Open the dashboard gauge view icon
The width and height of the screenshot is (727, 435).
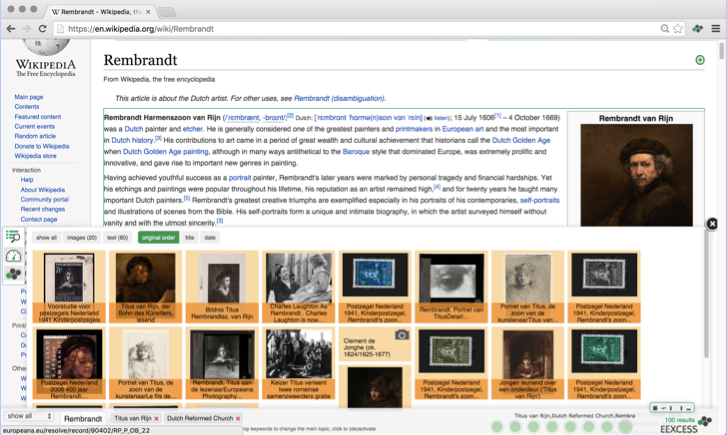(x=13, y=256)
